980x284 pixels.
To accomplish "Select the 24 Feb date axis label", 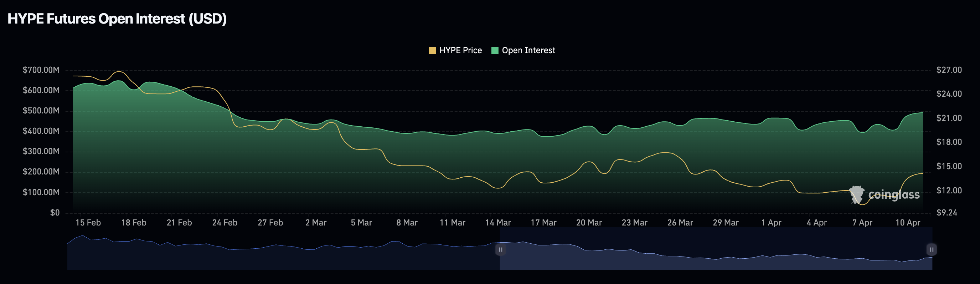I will (x=225, y=223).
